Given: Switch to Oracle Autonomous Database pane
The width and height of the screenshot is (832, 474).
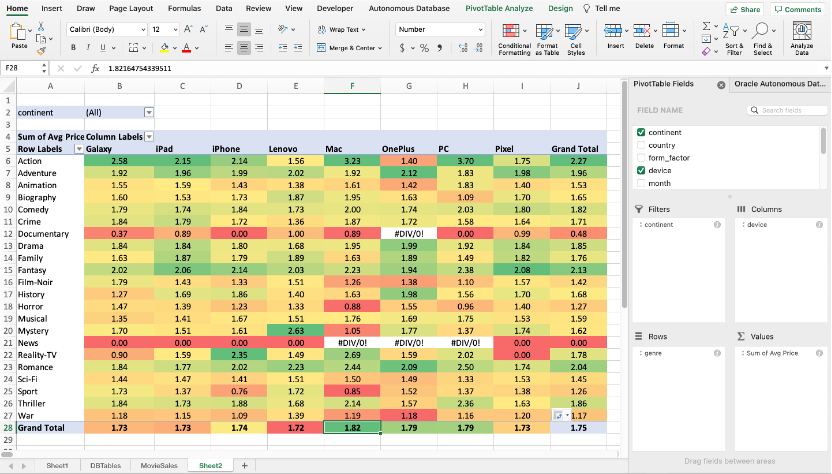Looking at the screenshot, I should pos(779,84).
